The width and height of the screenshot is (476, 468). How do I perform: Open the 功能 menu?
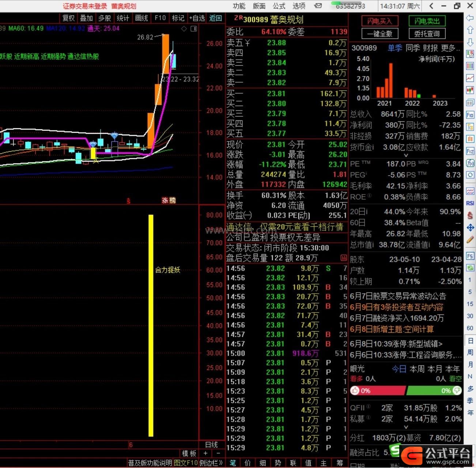pos(239,6)
